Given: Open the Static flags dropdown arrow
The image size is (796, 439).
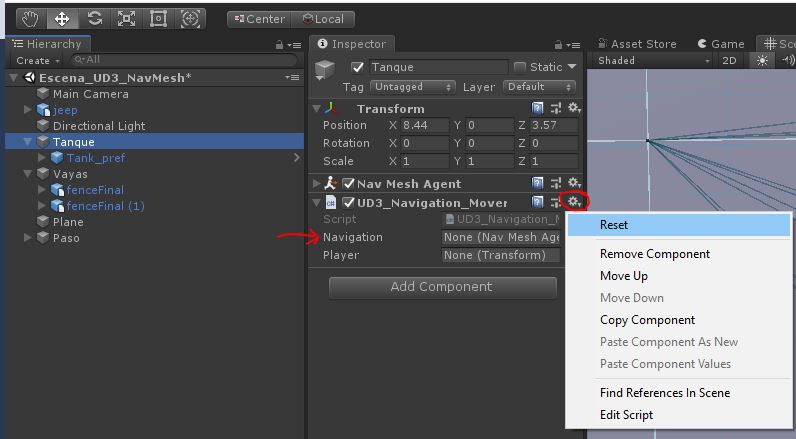Looking at the screenshot, I should coord(572,66).
